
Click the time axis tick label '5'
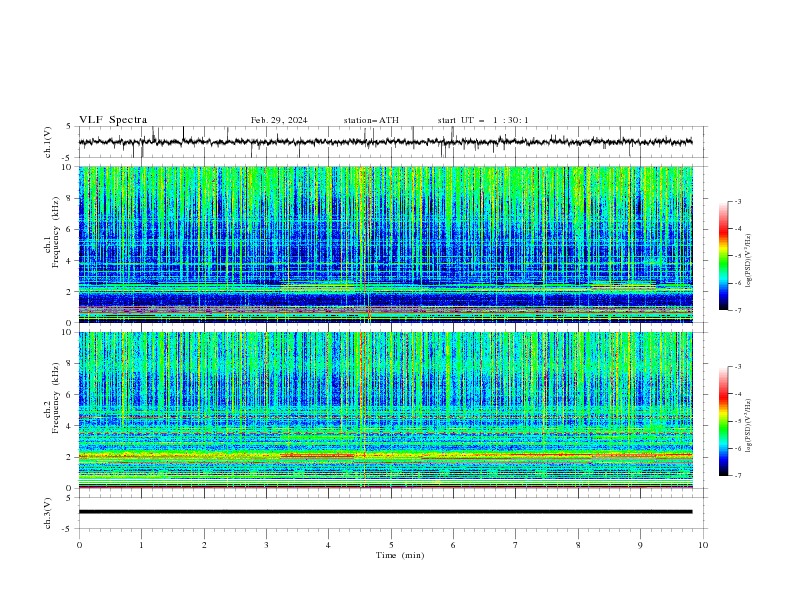(x=391, y=545)
